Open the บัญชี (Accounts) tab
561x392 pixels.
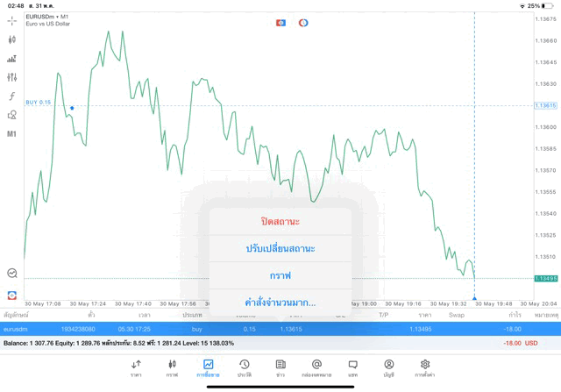point(388,367)
